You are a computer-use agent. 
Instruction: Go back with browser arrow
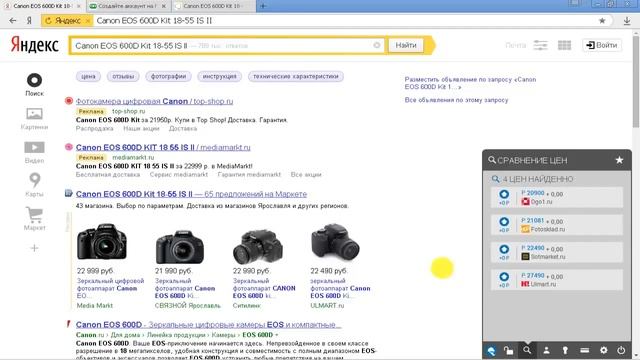(13, 21)
